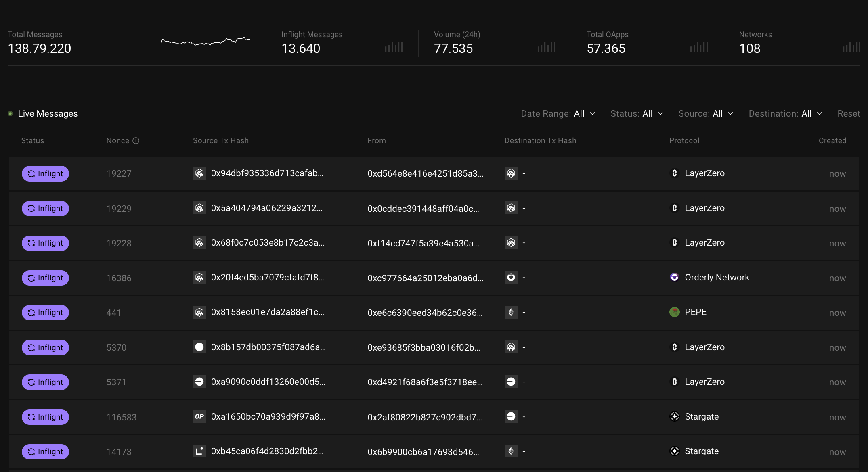Click the Destination Tx Hash column header
The width and height of the screenshot is (868, 472).
pyautogui.click(x=541, y=141)
